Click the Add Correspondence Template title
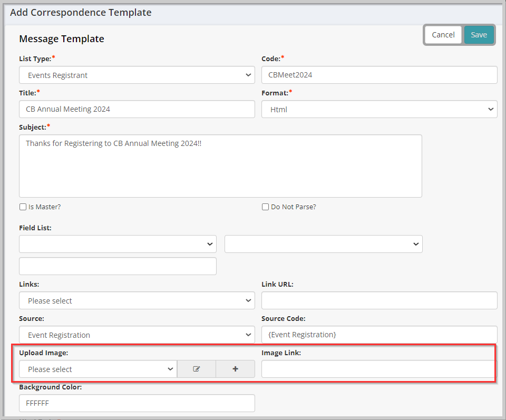The height and width of the screenshot is (420, 506). pos(81,12)
